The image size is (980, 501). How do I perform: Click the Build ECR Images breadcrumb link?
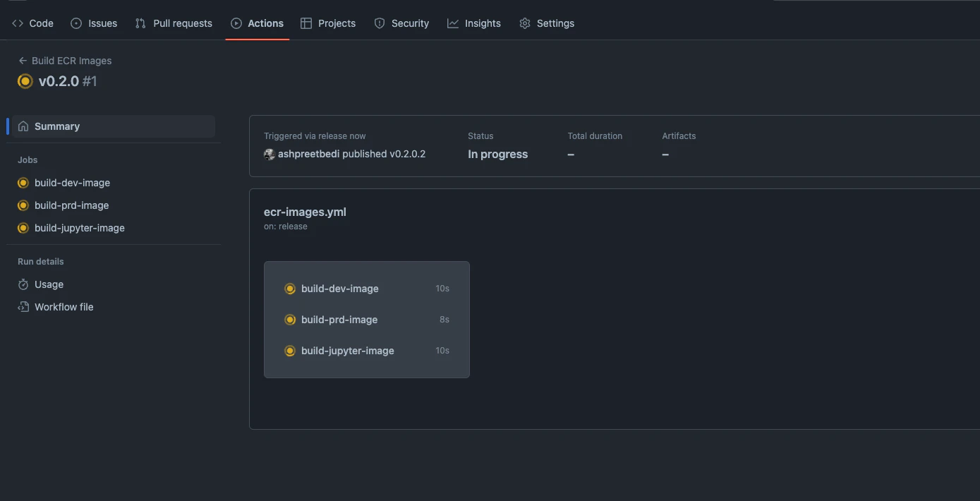(71, 60)
